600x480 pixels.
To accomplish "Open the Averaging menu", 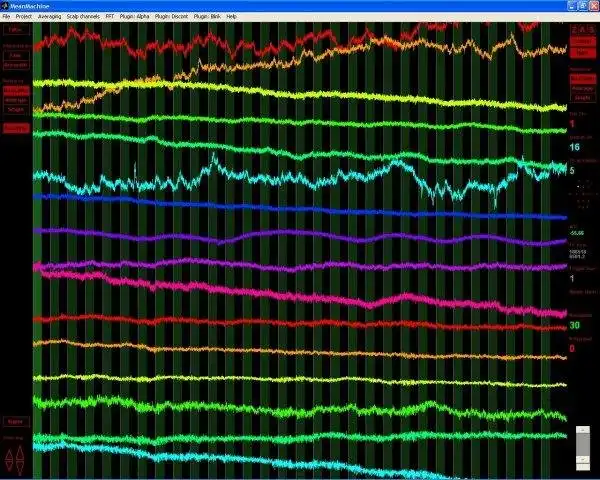I will coord(49,16).
